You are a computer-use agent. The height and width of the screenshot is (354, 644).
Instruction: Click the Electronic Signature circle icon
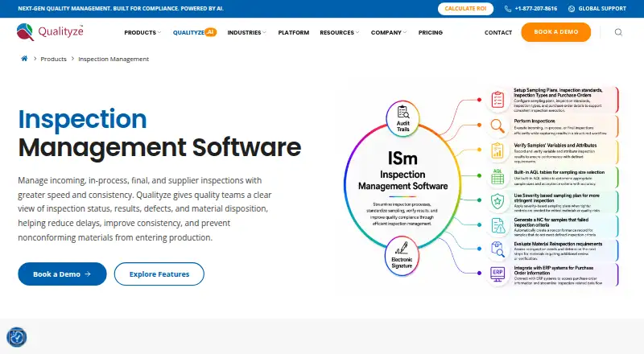[402, 256]
